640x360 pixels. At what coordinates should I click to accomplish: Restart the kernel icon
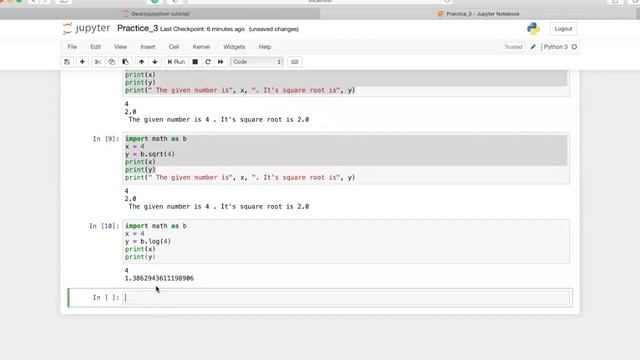pyautogui.click(x=208, y=62)
